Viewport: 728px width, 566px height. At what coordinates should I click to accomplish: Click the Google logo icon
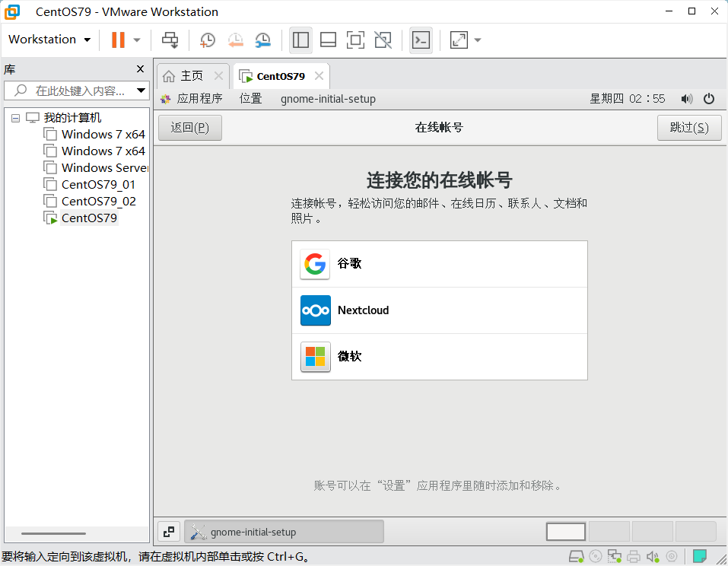click(x=315, y=264)
